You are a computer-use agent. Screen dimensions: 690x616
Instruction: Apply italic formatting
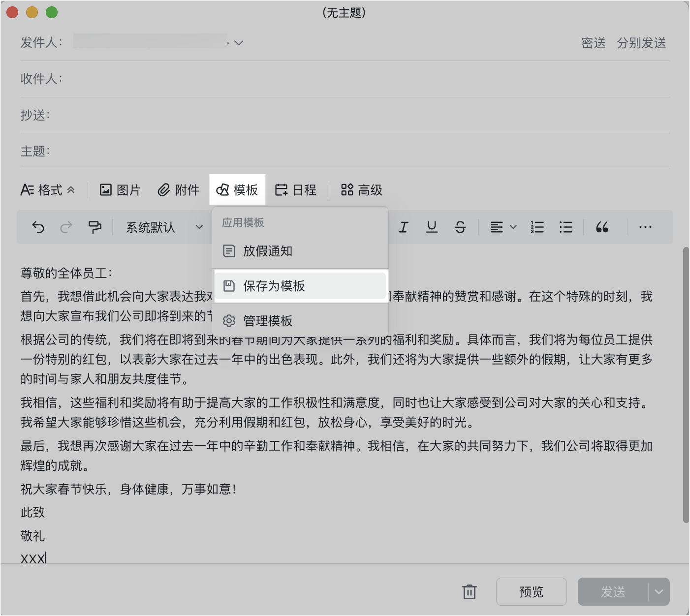404,227
